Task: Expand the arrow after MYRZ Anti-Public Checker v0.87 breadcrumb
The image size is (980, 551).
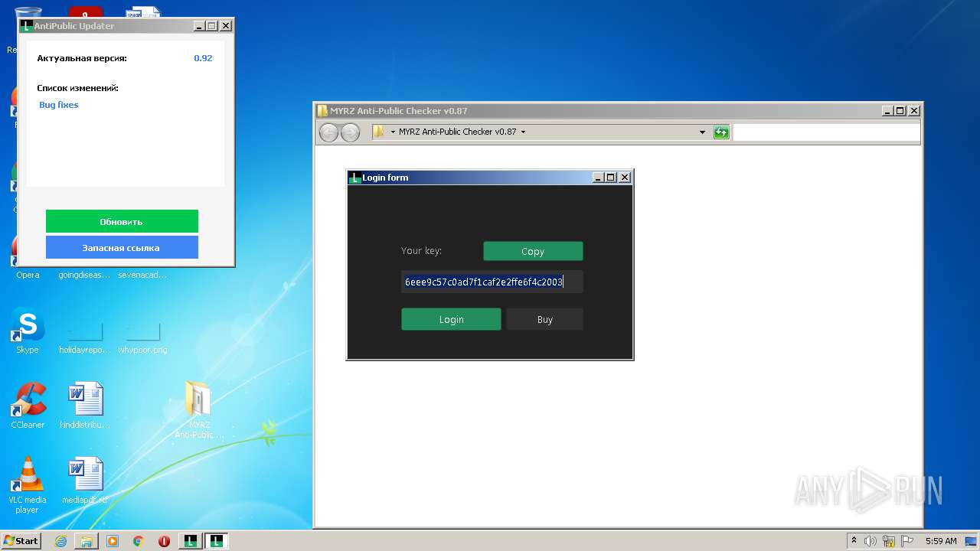Action: (524, 132)
